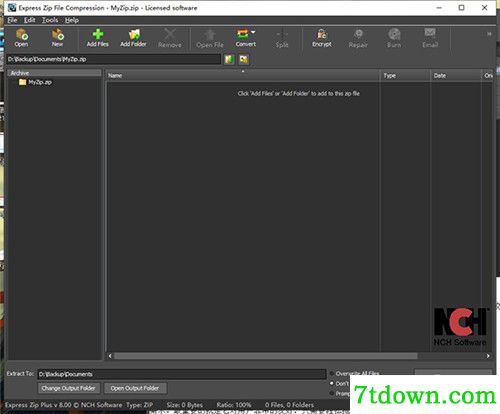The width and height of the screenshot is (500, 414).
Task: Click the first icon beside the archive path field
Action: click(x=229, y=59)
